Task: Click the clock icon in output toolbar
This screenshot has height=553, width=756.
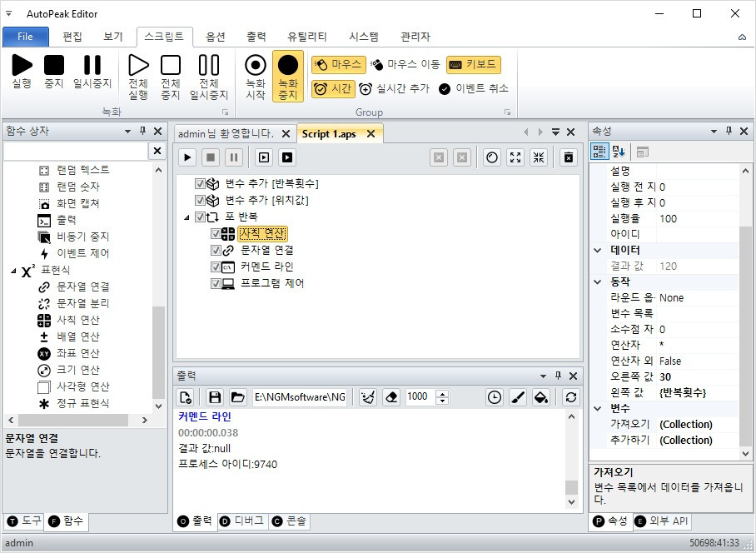Action: (495, 397)
